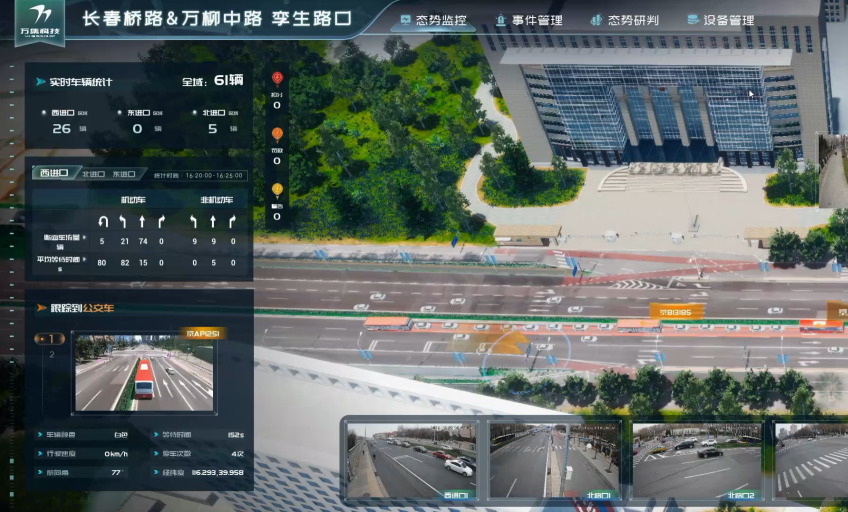Image resolution: width=848 pixels, height=512 pixels.
Task: Select tracked bus number 1
Action: click(50, 338)
